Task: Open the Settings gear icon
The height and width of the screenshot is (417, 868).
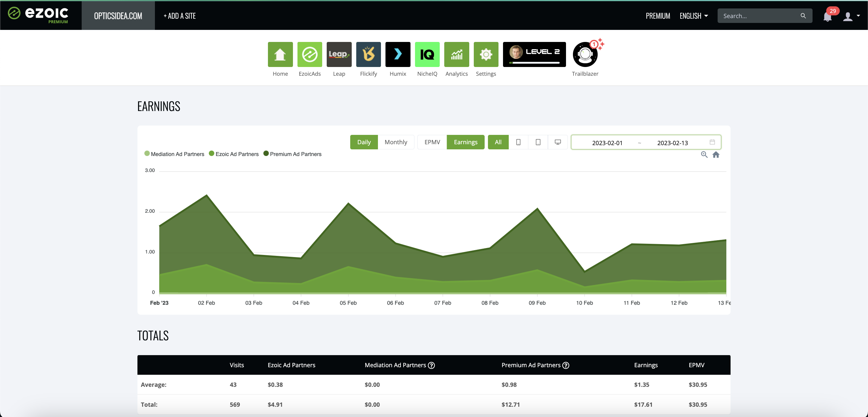Action: 486,54
